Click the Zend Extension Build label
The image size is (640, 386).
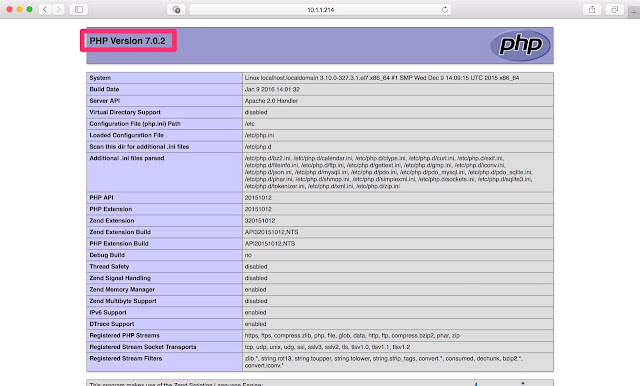(120, 232)
